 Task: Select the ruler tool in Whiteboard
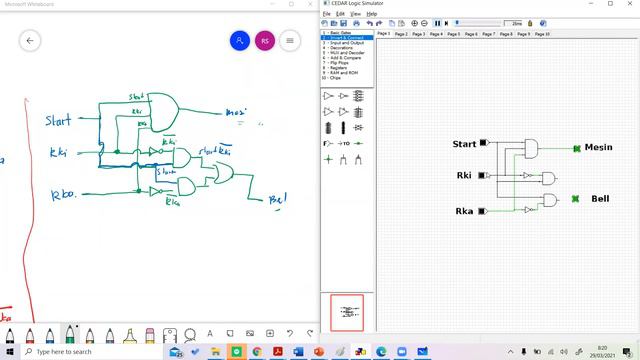170,336
